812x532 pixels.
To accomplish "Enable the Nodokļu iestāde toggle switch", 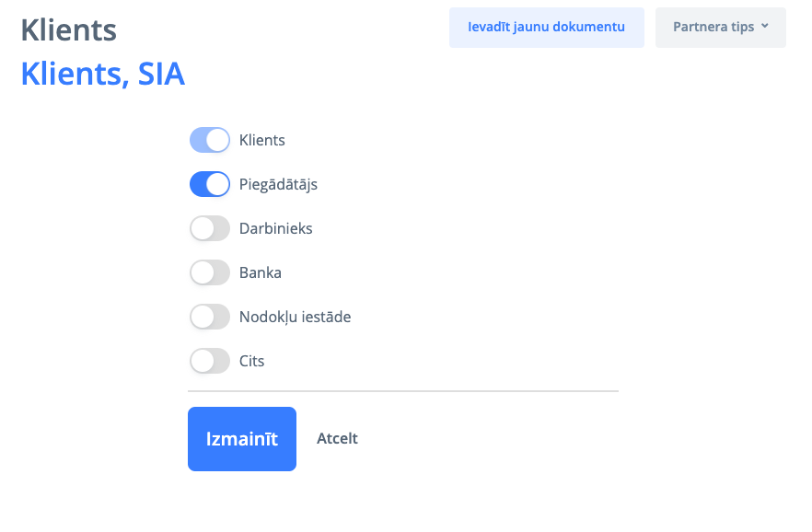I will [x=209, y=317].
